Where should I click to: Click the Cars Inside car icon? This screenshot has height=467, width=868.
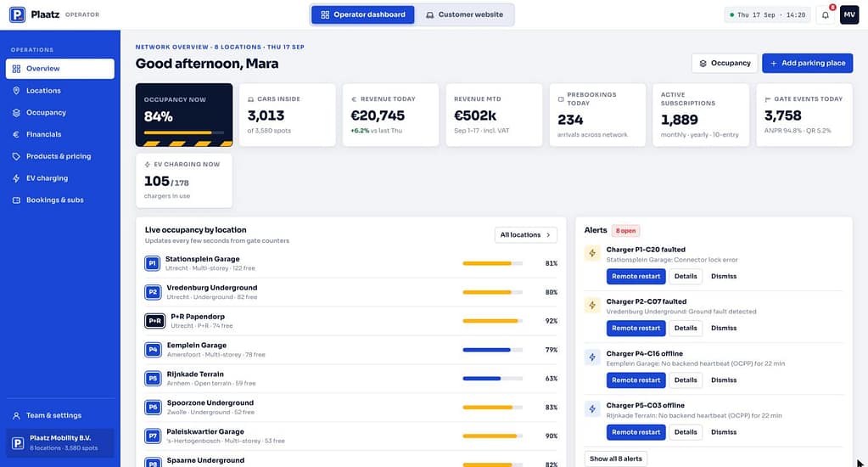click(251, 99)
